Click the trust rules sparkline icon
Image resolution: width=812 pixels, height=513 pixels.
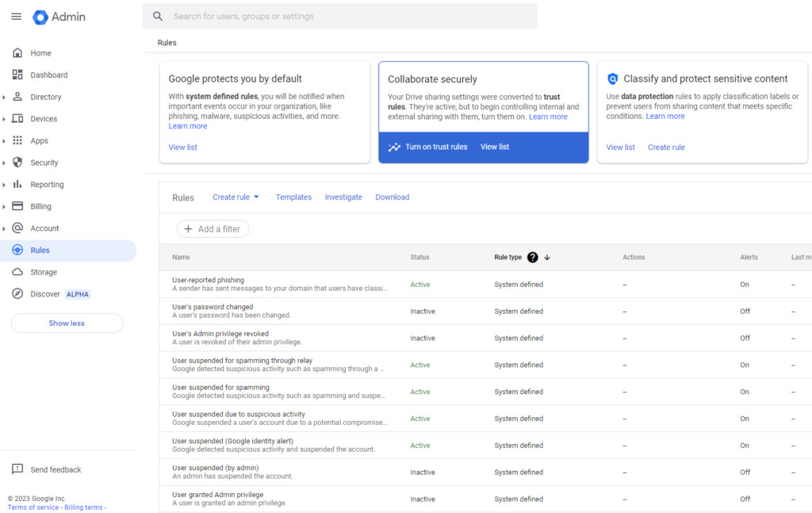tap(394, 147)
